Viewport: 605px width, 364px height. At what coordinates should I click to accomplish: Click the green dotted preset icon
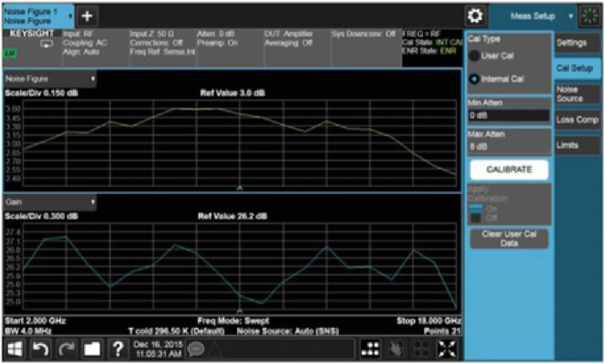(590, 16)
